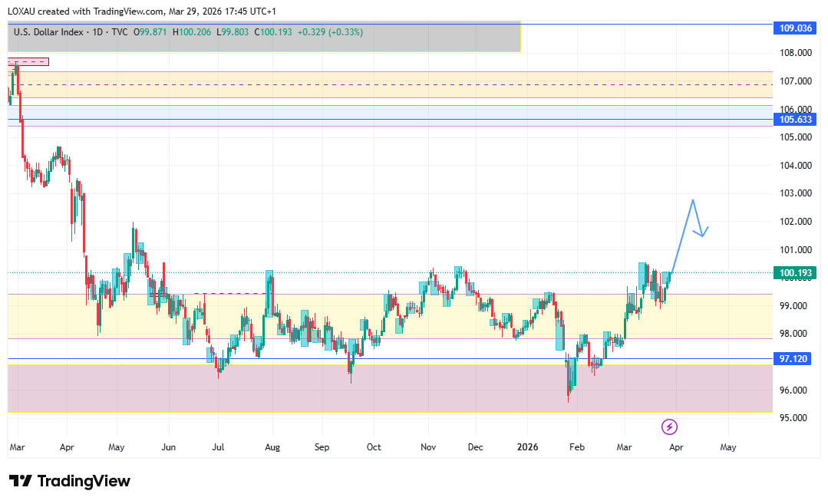This screenshot has width=828, height=504.
Task: Select the red dashed horizontal line
Action: pyautogui.click(x=230, y=293)
